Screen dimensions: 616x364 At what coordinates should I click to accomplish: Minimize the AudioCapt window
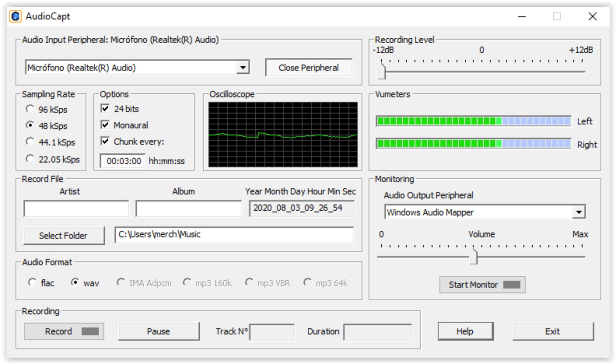coord(522,16)
